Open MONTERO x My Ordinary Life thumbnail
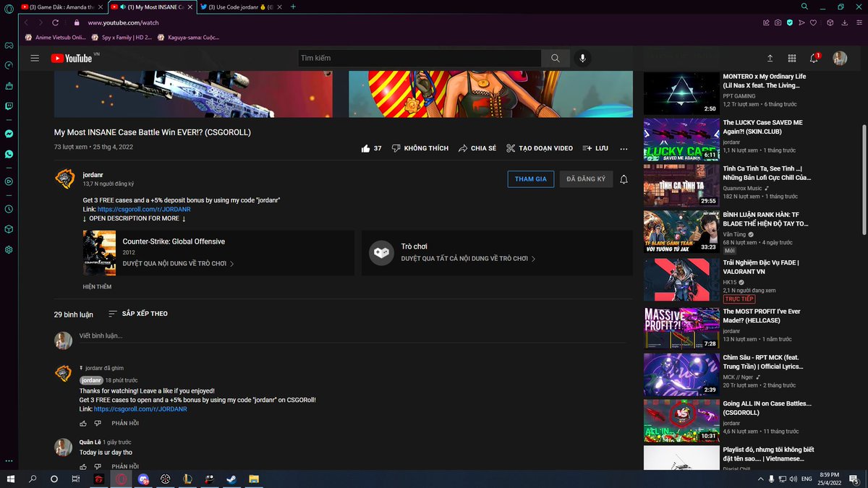868x488 pixels. [x=681, y=94]
